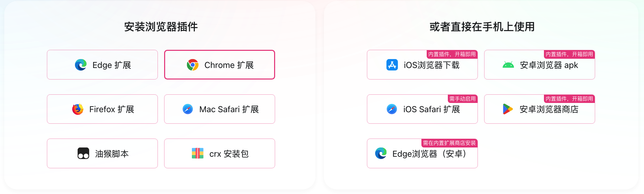The image size is (644, 194).
Task: Click the green Android robot icon
Action: tap(508, 65)
